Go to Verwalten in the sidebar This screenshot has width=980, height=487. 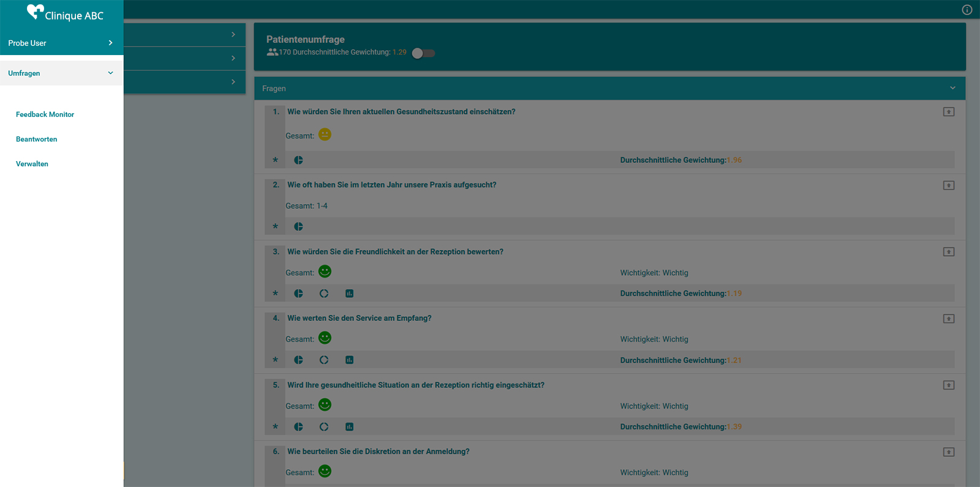[32, 164]
